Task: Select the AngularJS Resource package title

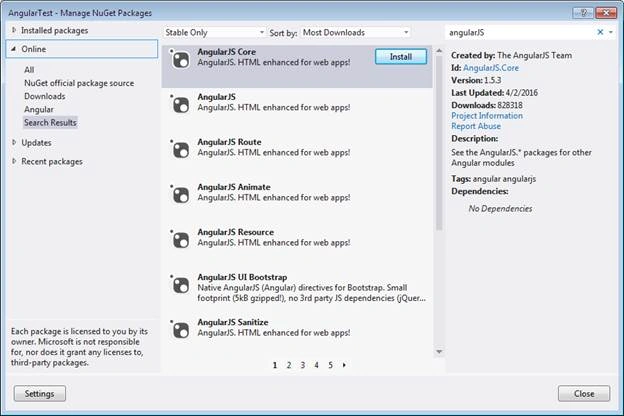Action: click(236, 232)
